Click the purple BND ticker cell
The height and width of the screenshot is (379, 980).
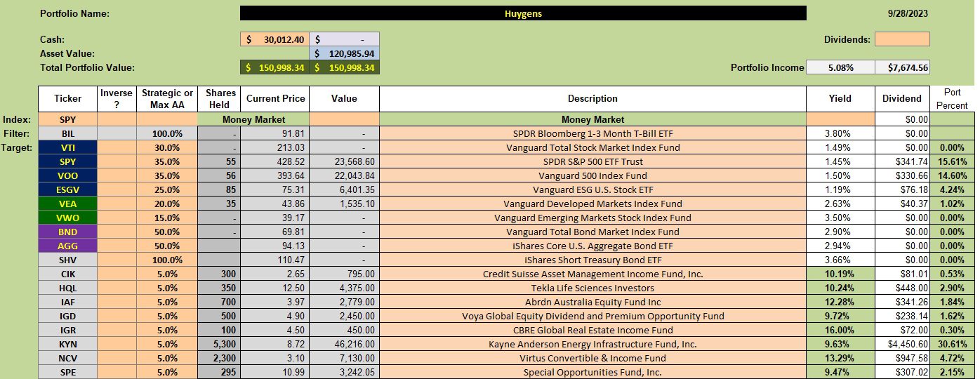click(68, 232)
